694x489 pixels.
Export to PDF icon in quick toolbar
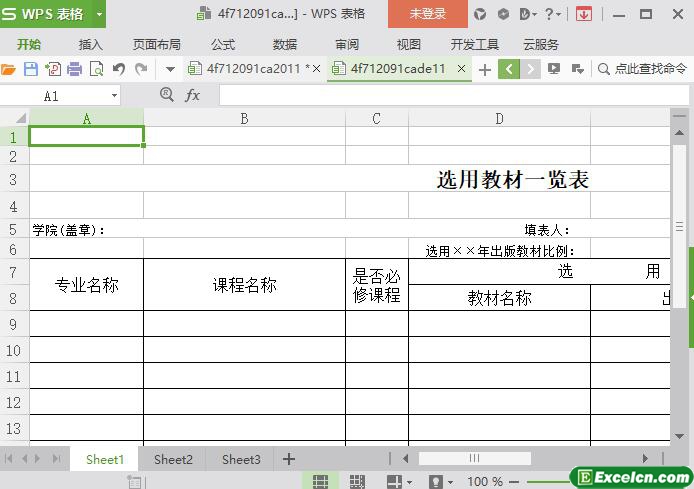[53, 69]
